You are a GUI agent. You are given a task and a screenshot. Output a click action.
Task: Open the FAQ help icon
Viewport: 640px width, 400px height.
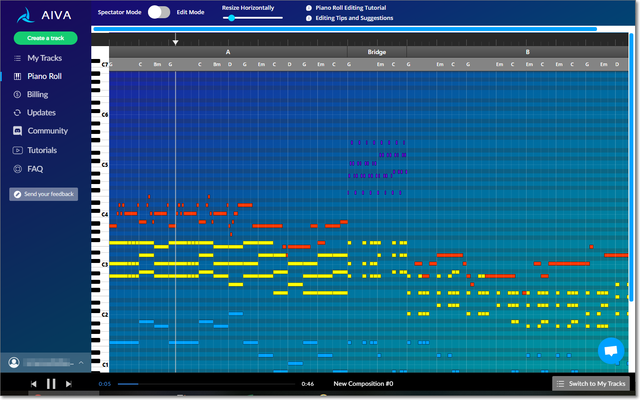pos(18,169)
